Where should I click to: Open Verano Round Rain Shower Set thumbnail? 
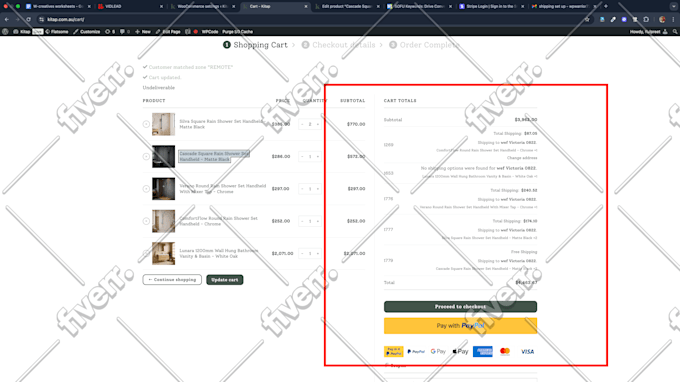click(x=163, y=189)
